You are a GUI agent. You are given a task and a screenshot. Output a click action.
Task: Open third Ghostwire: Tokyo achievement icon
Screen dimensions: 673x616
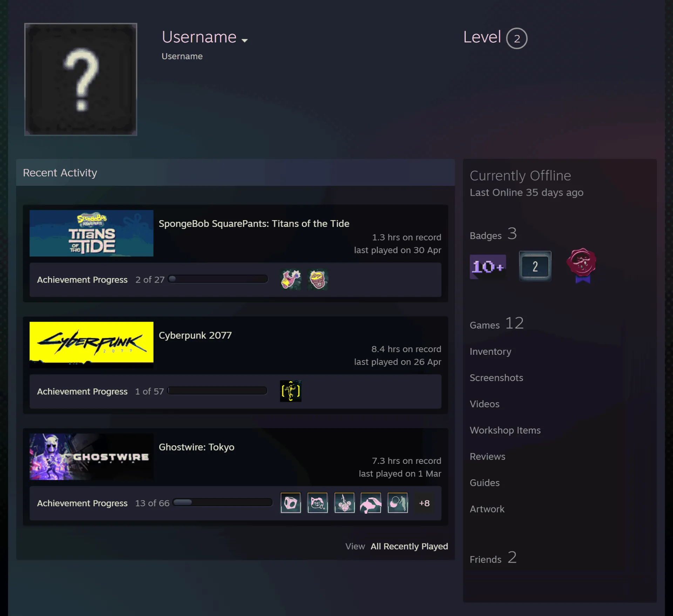[344, 503]
